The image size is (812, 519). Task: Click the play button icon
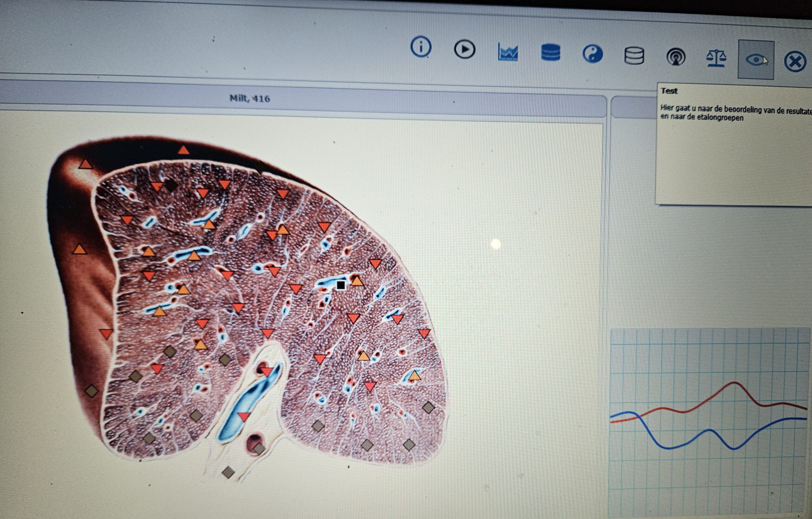(465, 49)
